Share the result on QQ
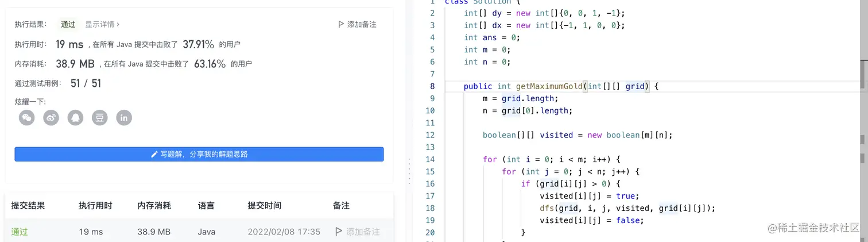This screenshot has width=868, height=242. coord(75,118)
